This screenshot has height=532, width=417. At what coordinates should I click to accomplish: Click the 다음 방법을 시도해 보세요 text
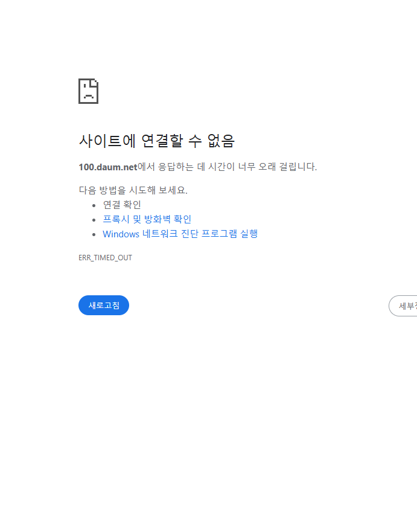click(133, 190)
